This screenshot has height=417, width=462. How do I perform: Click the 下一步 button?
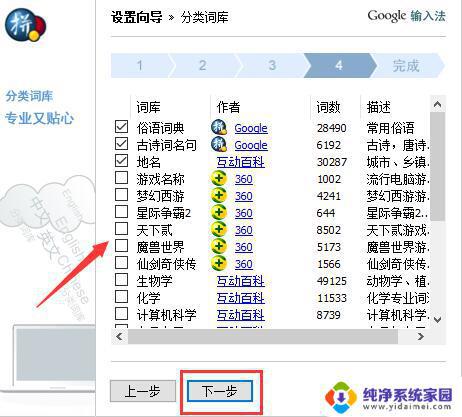tap(220, 391)
